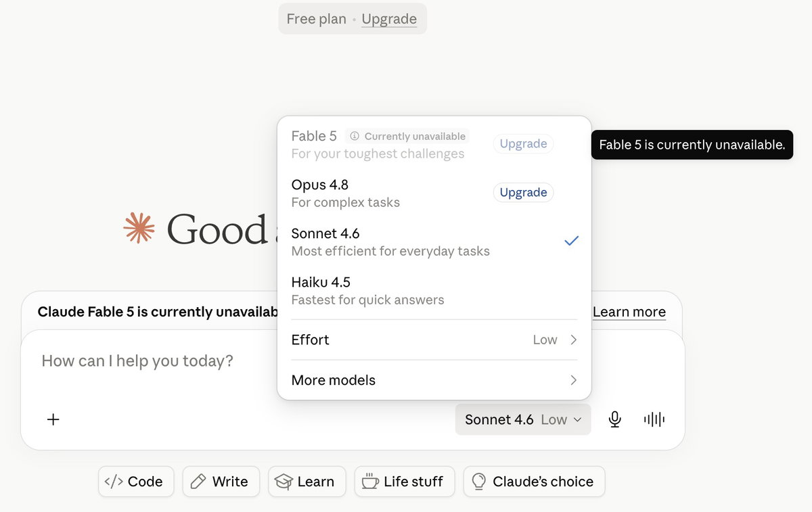Start voice dictation with microphone icon
812x512 pixels.
click(x=614, y=419)
